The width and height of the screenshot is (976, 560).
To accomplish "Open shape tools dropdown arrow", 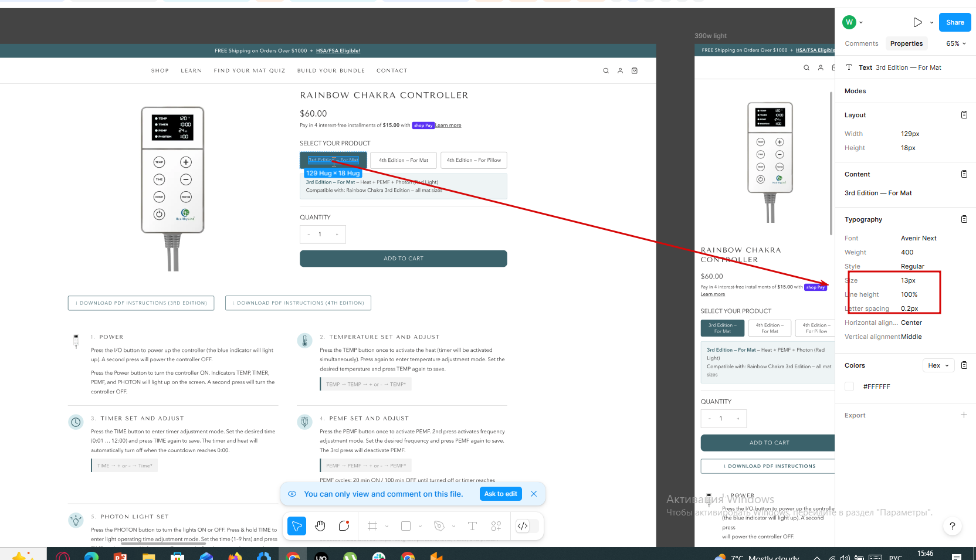I will [421, 526].
